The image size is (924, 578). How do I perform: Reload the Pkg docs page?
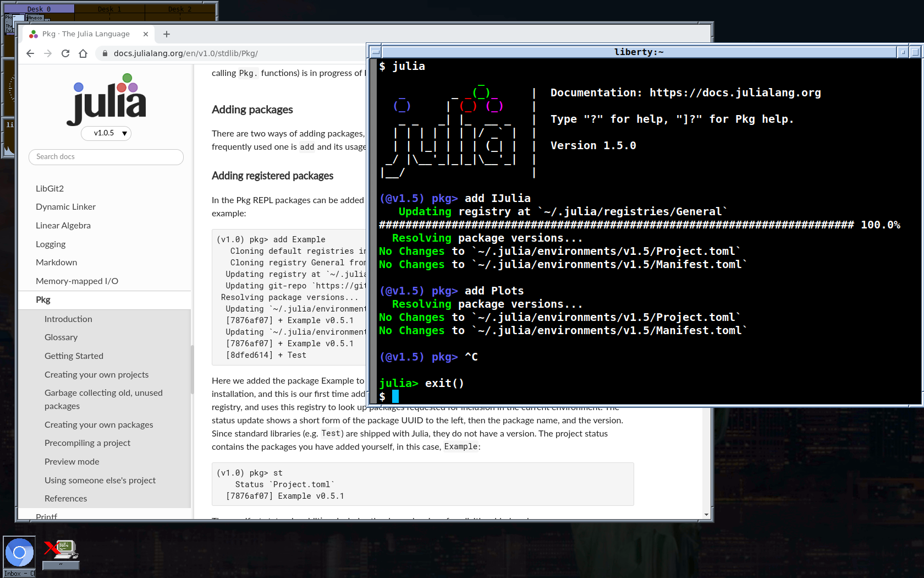pyautogui.click(x=65, y=53)
